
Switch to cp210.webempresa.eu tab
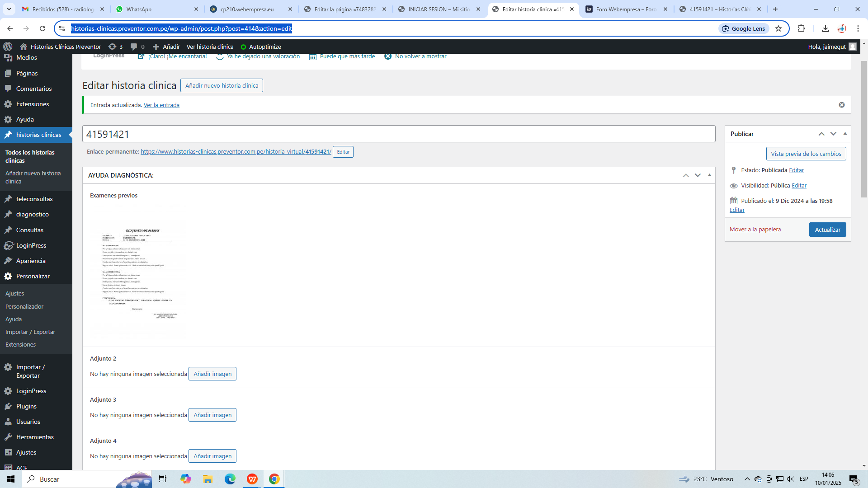251,9
